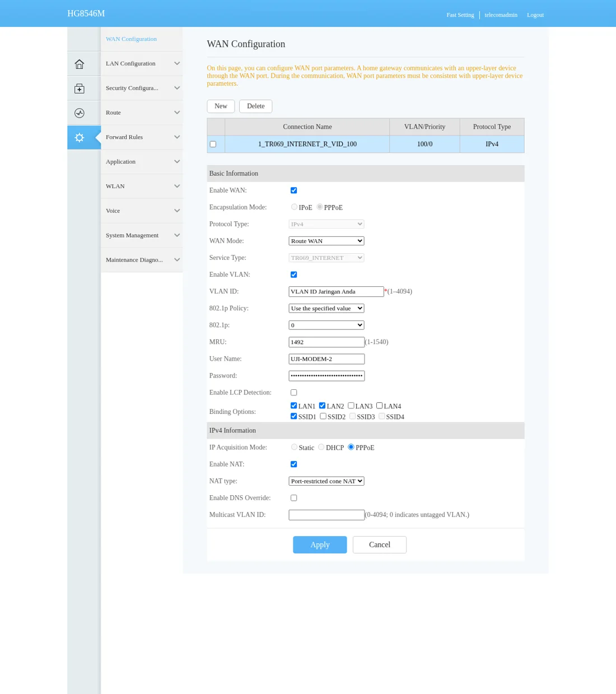Open the first-aid kit sidebar icon
616x694 pixels.
80,89
